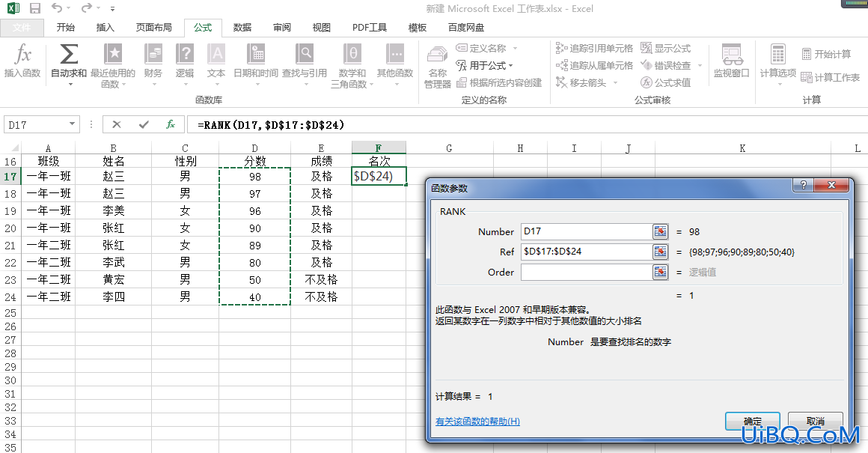Click Trace Dependents (追踪从属单元格)

[x=595, y=65]
